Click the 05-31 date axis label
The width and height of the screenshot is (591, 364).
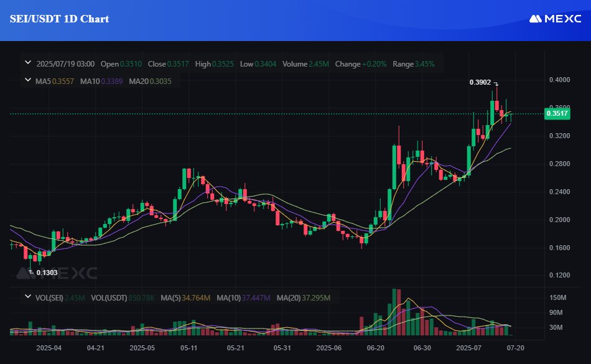coord(282,348)
